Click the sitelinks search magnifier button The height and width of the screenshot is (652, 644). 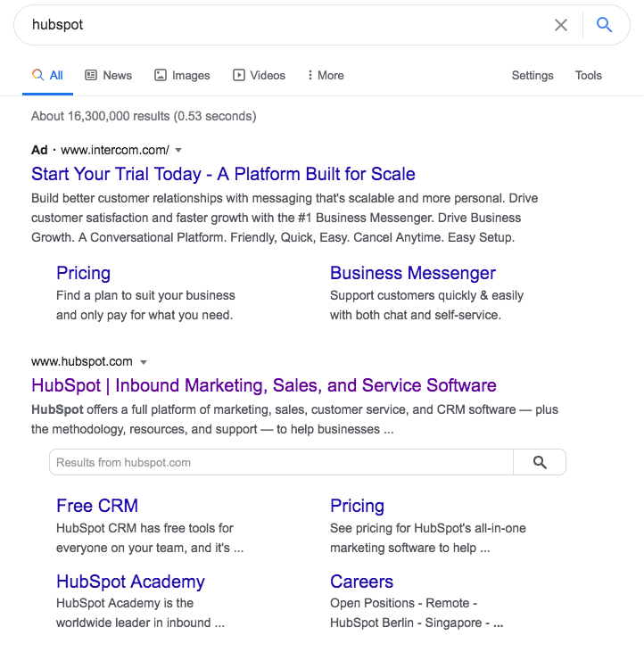pos(540,462)
